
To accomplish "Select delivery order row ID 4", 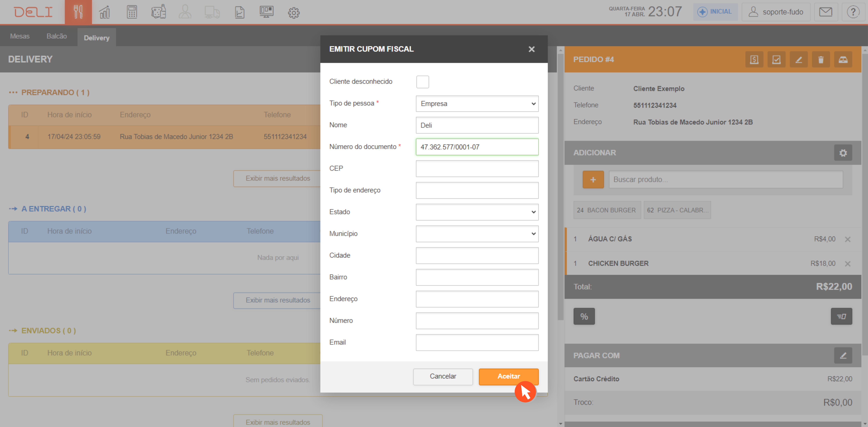I will coord(164,137).
